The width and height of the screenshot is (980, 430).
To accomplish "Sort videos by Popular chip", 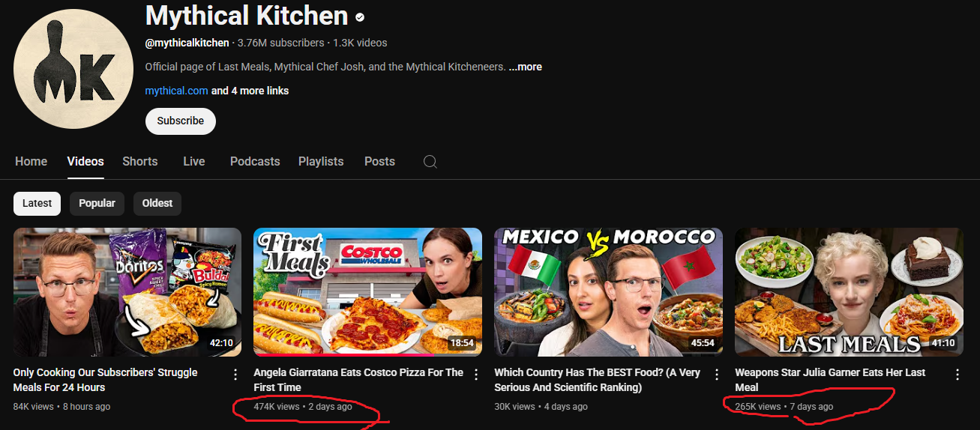I will [97, 203].
